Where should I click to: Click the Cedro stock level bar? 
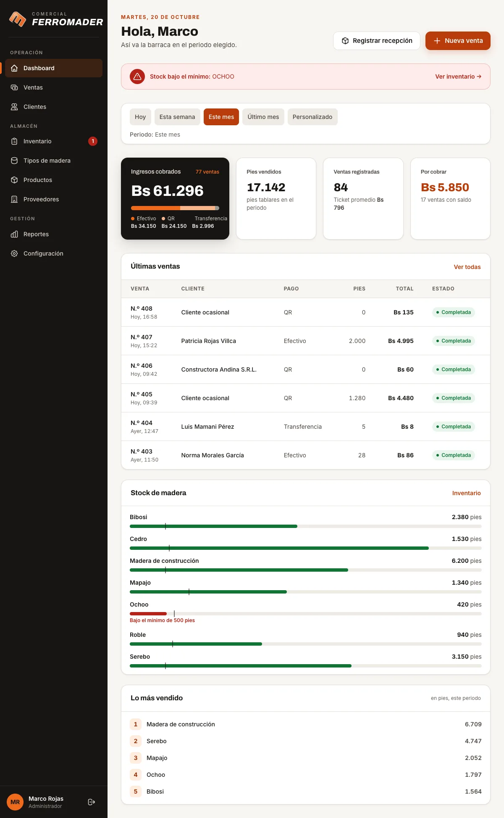point(306,548)
